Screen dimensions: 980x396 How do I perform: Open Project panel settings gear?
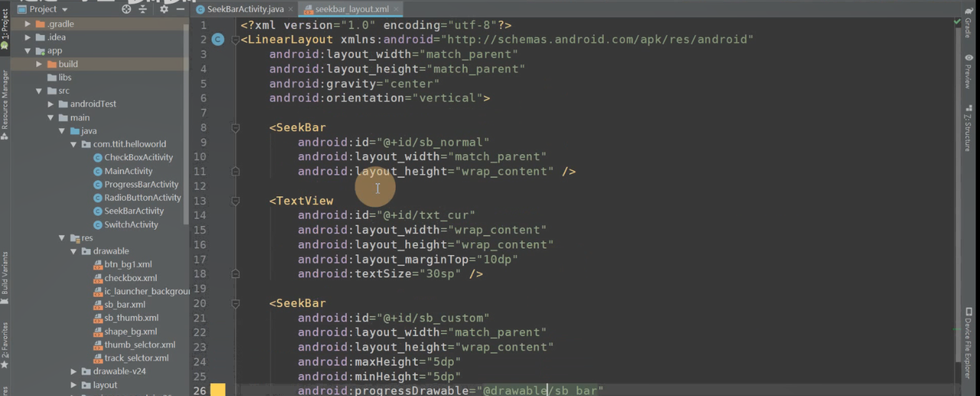(164, 9)
